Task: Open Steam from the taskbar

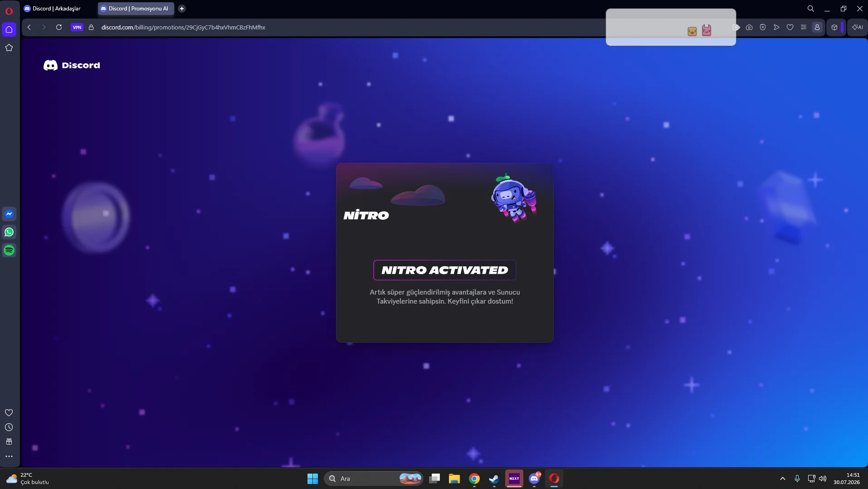Action: coord(494,479)
